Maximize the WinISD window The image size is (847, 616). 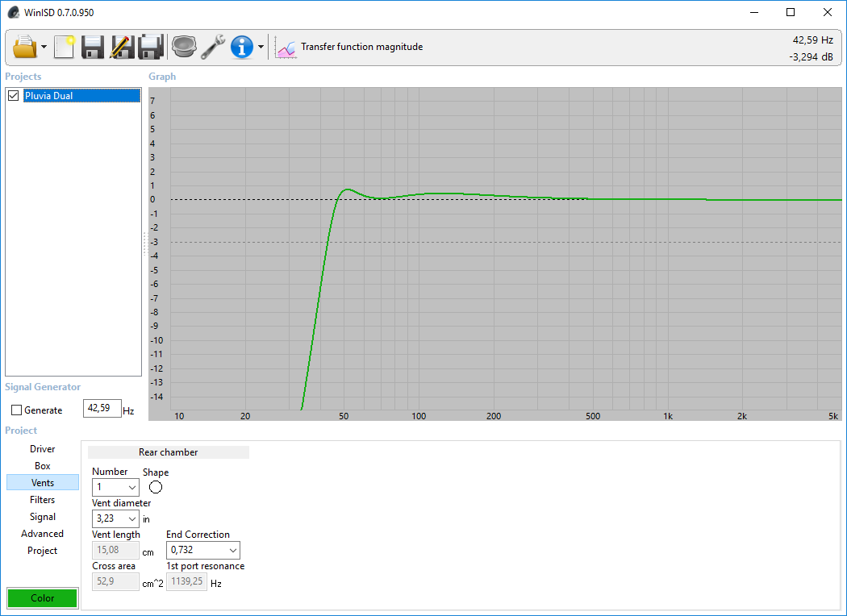tap(791, 12)
